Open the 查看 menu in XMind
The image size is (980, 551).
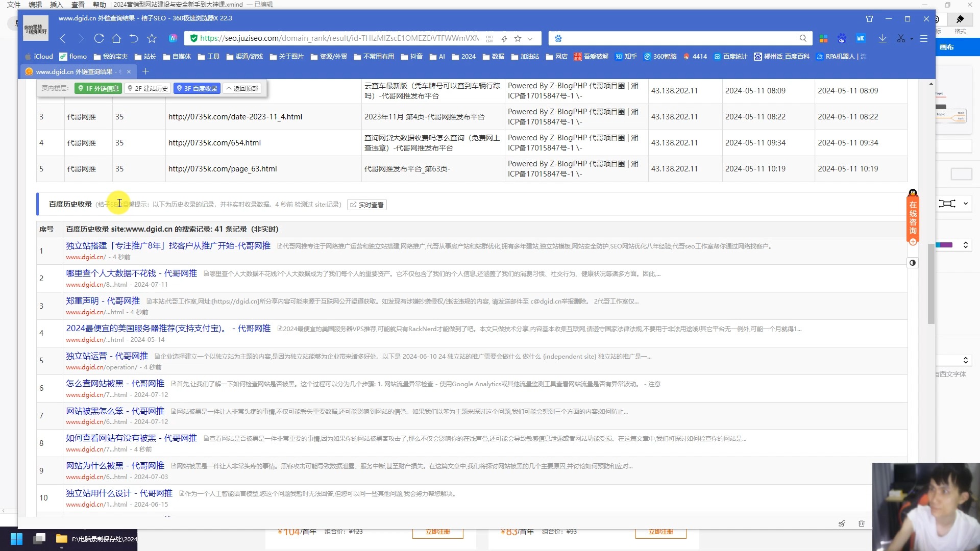tap(78, 5)
